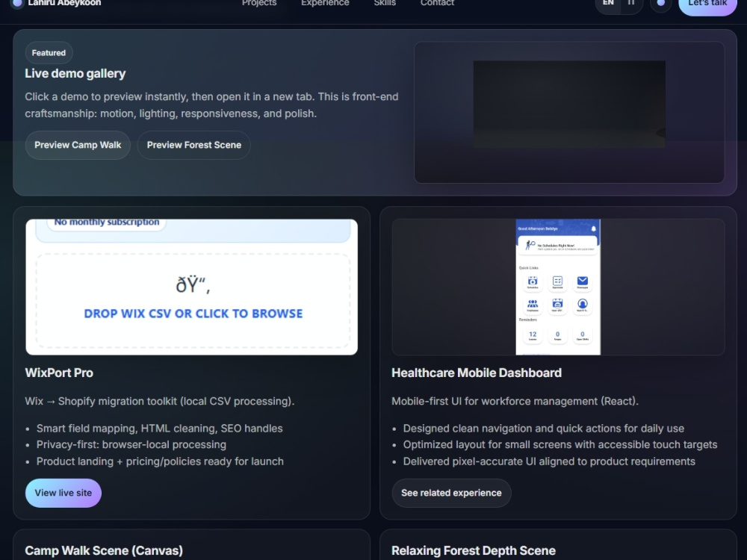Open the Projects nav item
The image size is (747, 560).
click(x=259, y=3)
